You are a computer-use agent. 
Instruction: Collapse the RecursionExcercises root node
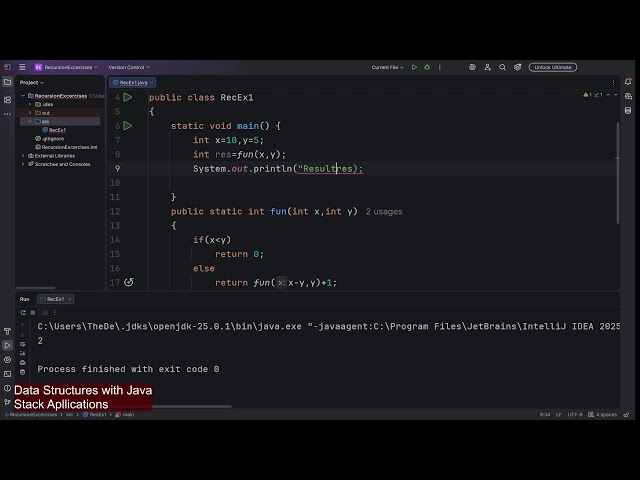click(23, 96)
